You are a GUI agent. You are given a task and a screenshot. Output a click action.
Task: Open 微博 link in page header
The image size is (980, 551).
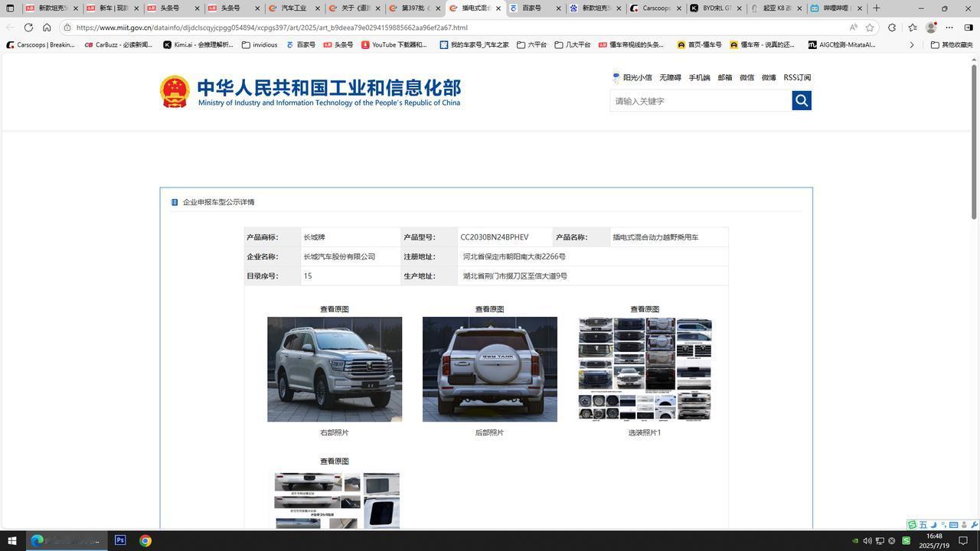pyautogui.click(x=769, y=77)
